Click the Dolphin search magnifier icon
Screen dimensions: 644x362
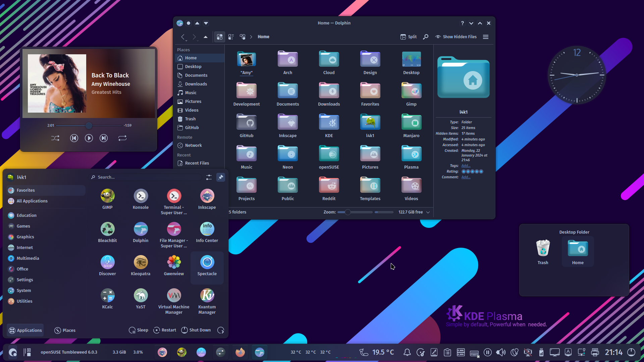426,37
